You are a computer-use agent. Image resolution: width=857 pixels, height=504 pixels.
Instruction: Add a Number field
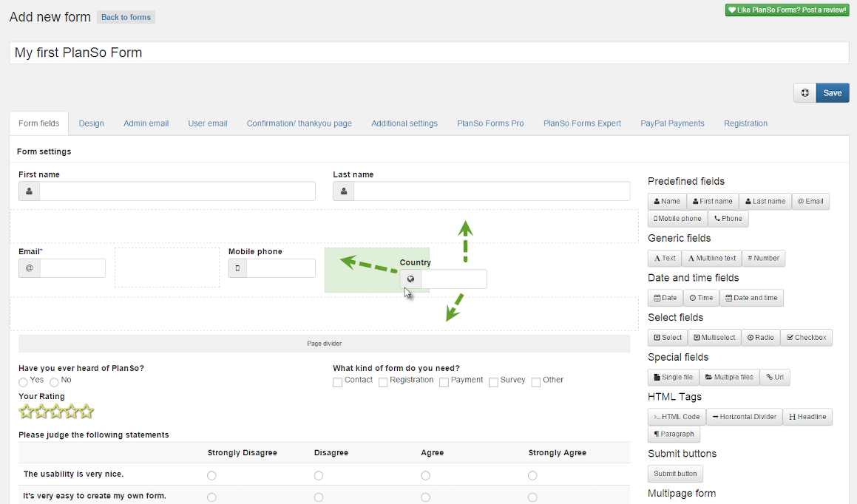764,258
